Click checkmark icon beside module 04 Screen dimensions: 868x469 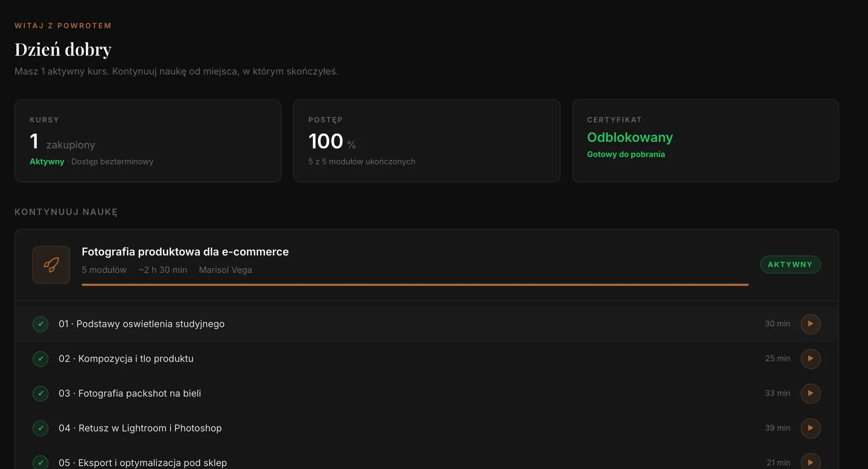41,428
